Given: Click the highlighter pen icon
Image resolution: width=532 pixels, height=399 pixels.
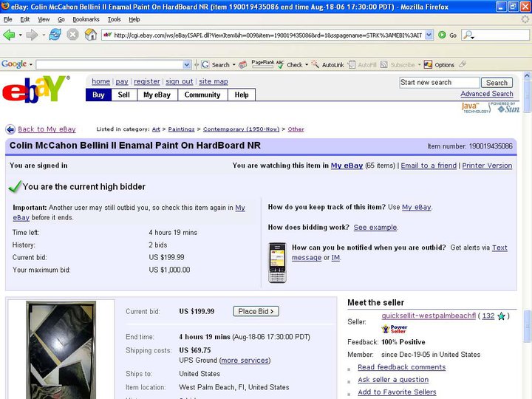Looking at the screenshot, I should 463,64.
